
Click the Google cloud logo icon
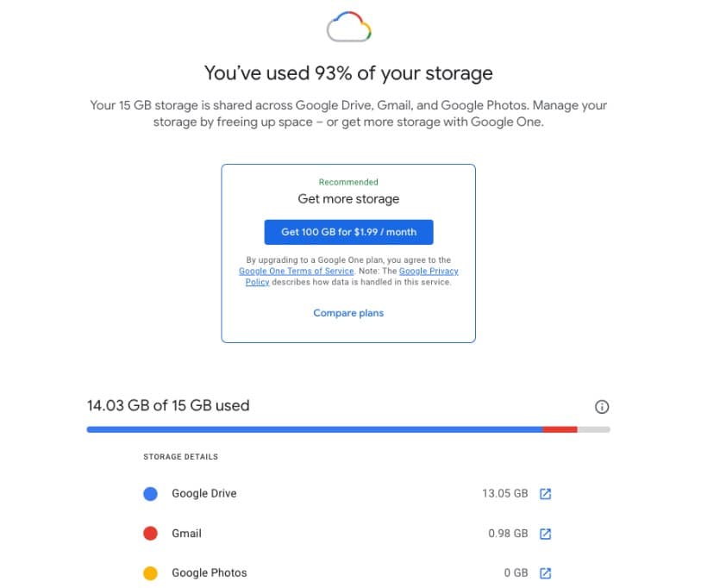[348, 27]
